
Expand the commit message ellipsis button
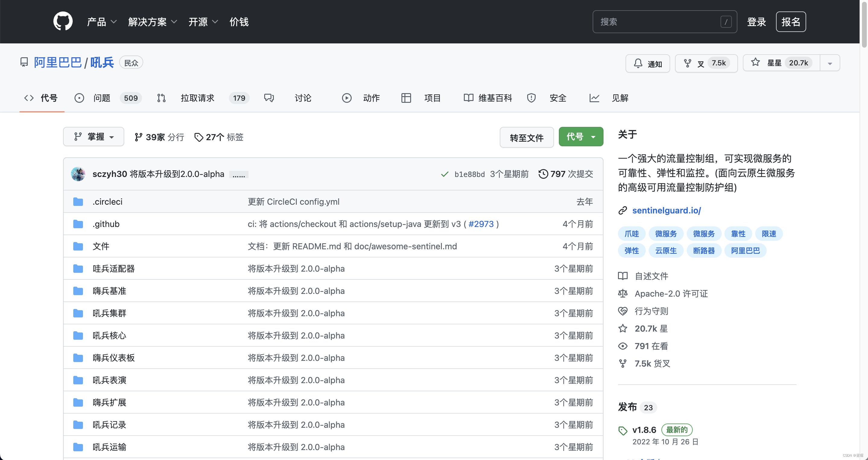tap(239, 175)
